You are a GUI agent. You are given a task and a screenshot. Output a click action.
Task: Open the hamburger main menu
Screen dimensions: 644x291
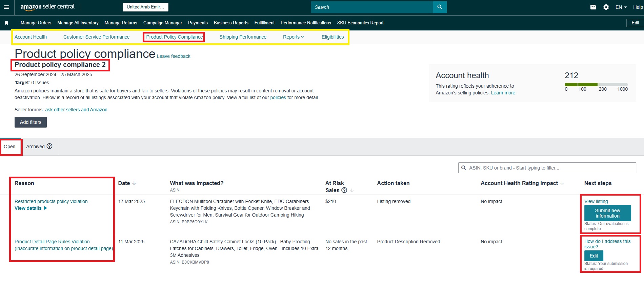pyautogui.click(x=6, y=7)
